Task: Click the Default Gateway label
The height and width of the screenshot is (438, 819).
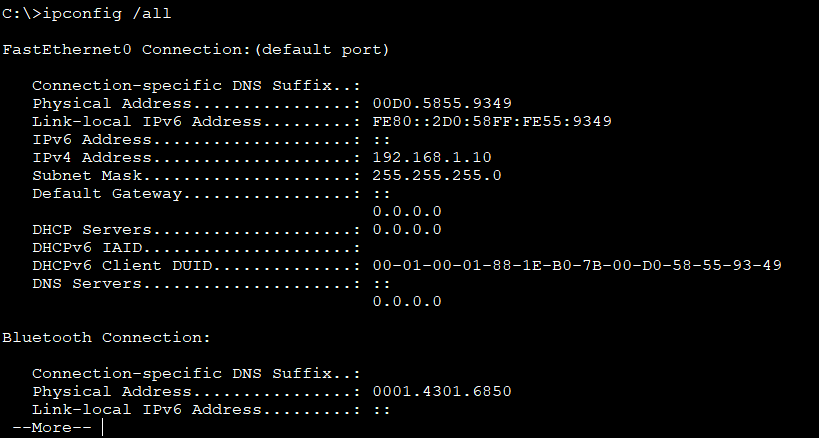Action: (x=107, y=194)
